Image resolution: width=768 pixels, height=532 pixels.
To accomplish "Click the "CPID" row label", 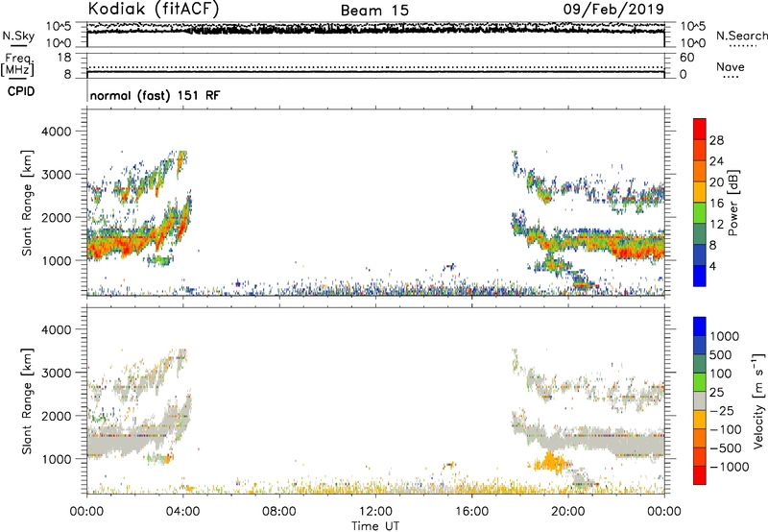I will [x=21, y=91].
